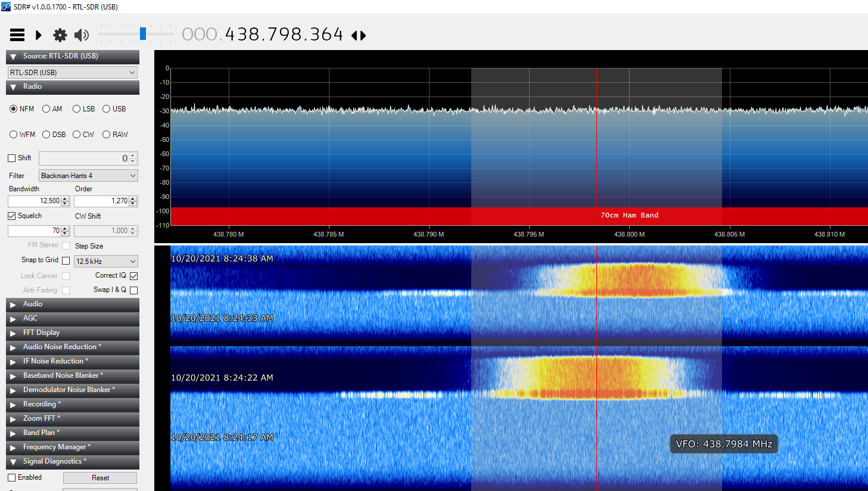Click the 70cm Ham Band label

coord(629,215)
